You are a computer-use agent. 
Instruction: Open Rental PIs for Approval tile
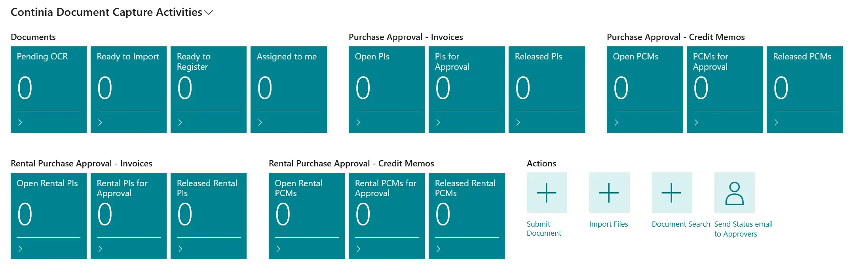(128, 216)
